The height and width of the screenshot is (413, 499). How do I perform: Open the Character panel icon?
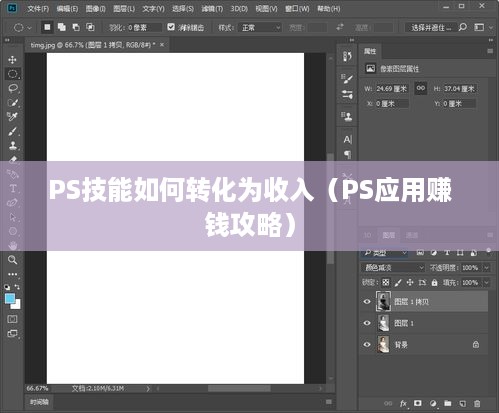(x=347, y=139)
